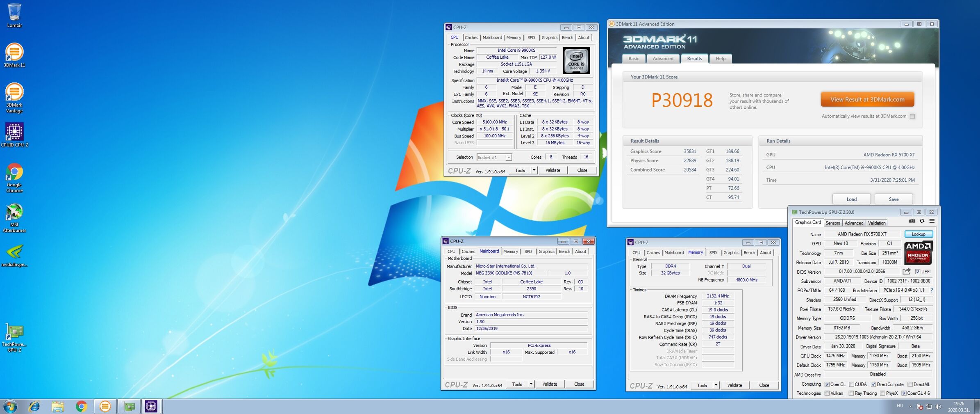Click the CPU name field Intel Core i9 9900KS
Image resolution: width=980 pixels, height=414 pixels.
516,50
